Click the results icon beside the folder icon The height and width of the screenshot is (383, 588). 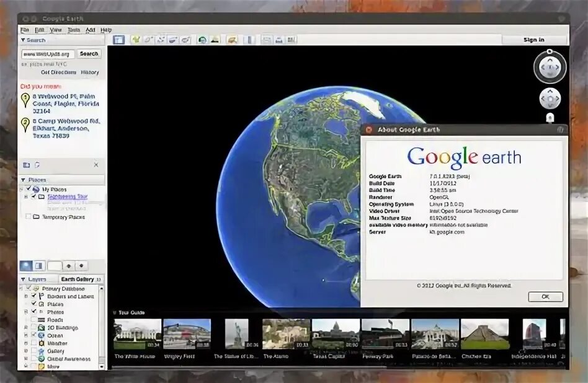coord(37,165)
